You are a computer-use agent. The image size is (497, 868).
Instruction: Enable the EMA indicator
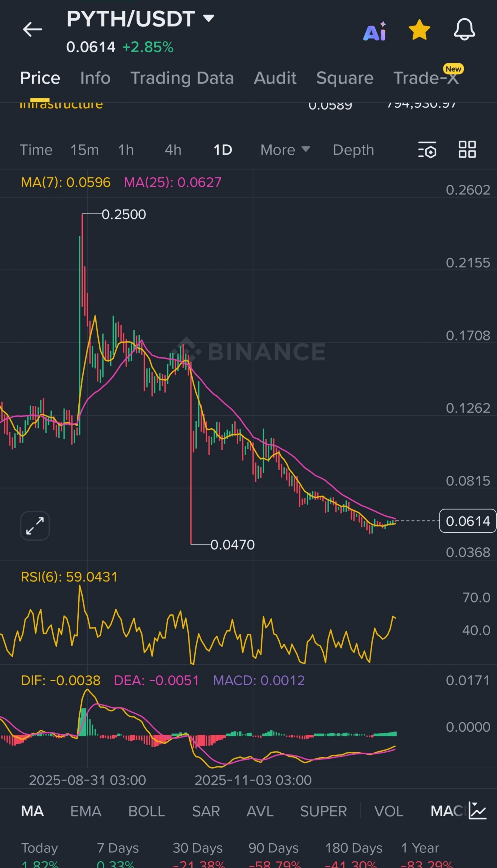tap(86, 811)
